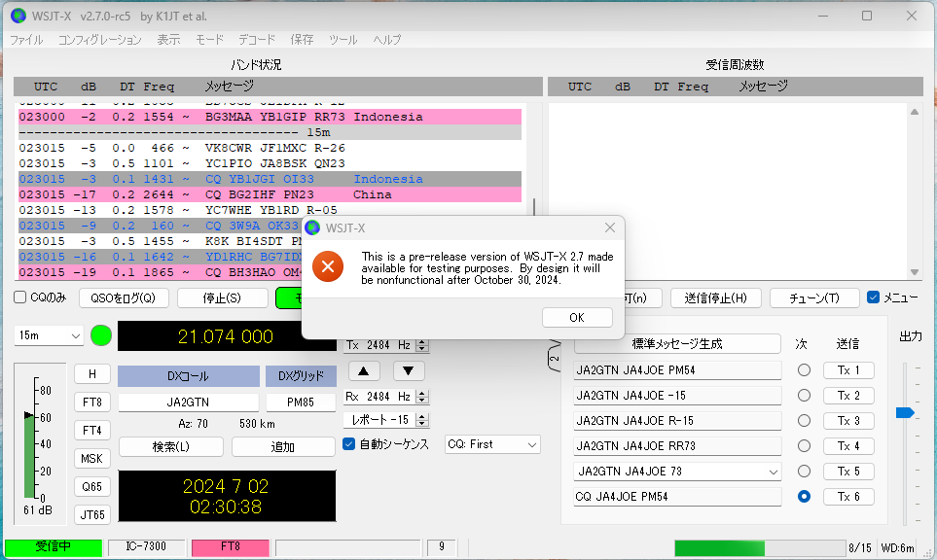Viewport: 937px width, 560px height.
Task: Enable MSK mode
Action: point(91,458)
